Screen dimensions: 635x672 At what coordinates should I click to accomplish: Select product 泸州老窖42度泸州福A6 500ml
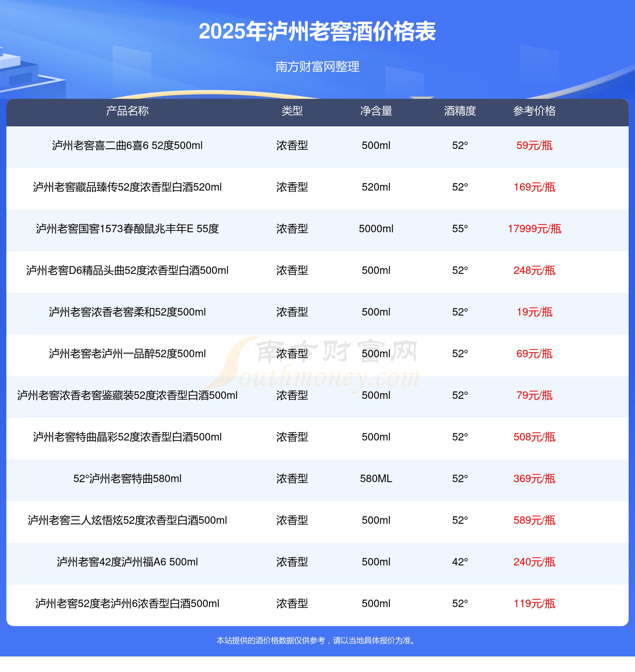[x=127, y=562]
